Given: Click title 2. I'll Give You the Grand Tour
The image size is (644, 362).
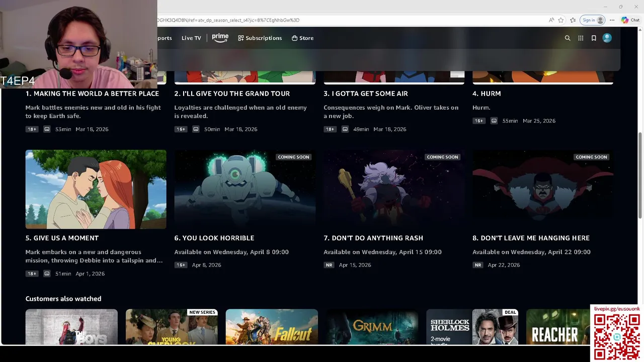Looking at the screenshot, I should 232,94.
